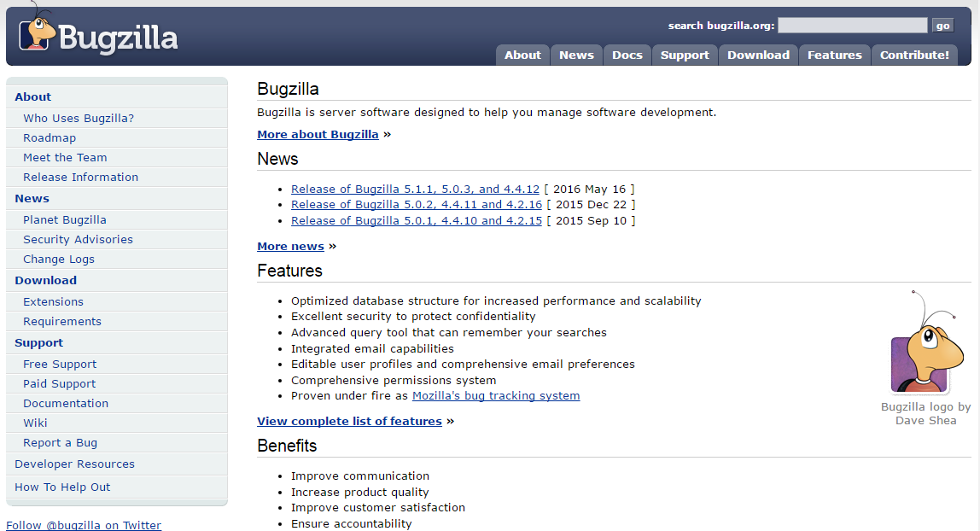
Task: Select Developer Resources in the sidebar
Action: (74, 464)
